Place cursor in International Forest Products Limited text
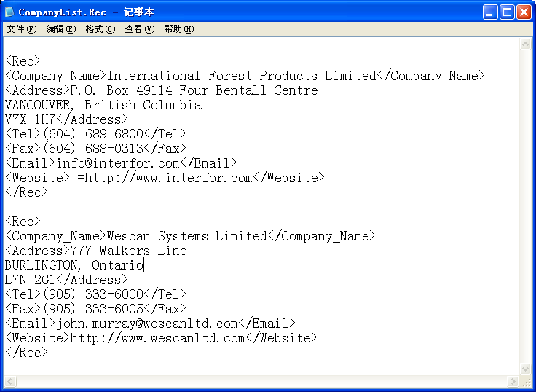This screenshot has width=536, height=392. click(241, 76)
